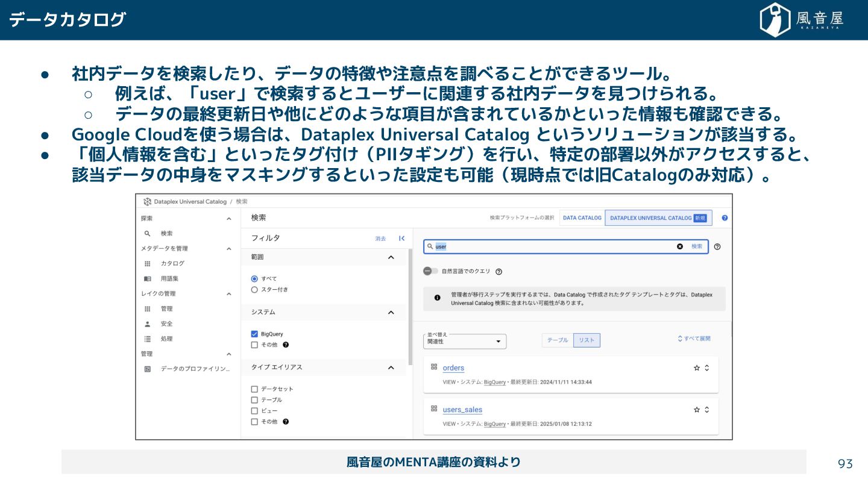The height and width of the screenshot is (488, 868).
Task: Click the help icon beside タイプ エイリアス その他
Action: [286, 422]
